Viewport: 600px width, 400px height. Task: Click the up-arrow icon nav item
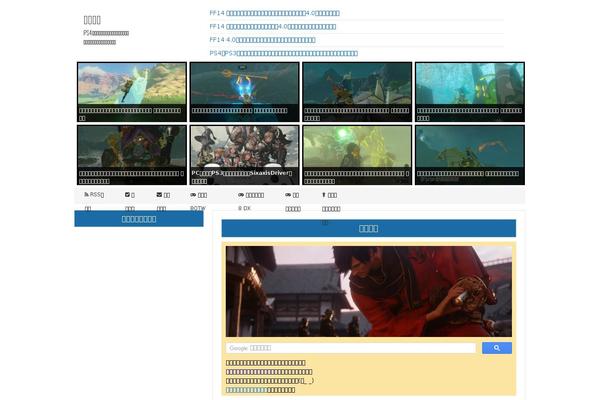click(331, 201)
